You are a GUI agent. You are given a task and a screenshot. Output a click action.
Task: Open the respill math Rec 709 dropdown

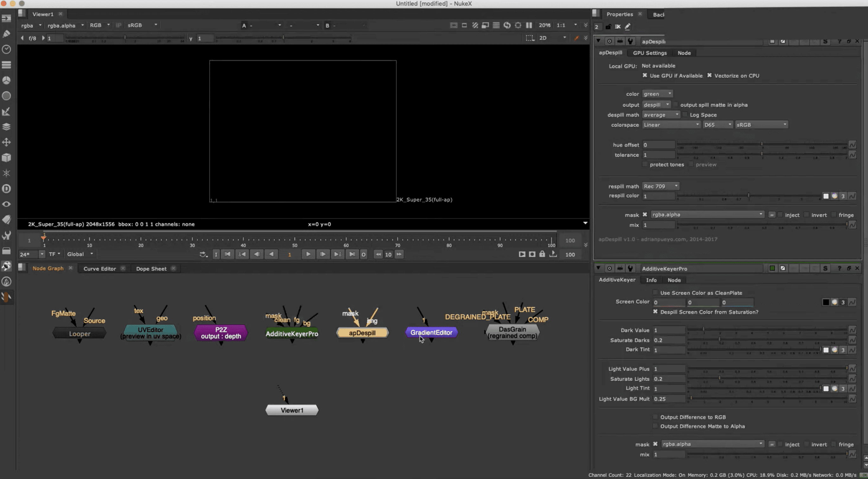[x=660, y=186]
